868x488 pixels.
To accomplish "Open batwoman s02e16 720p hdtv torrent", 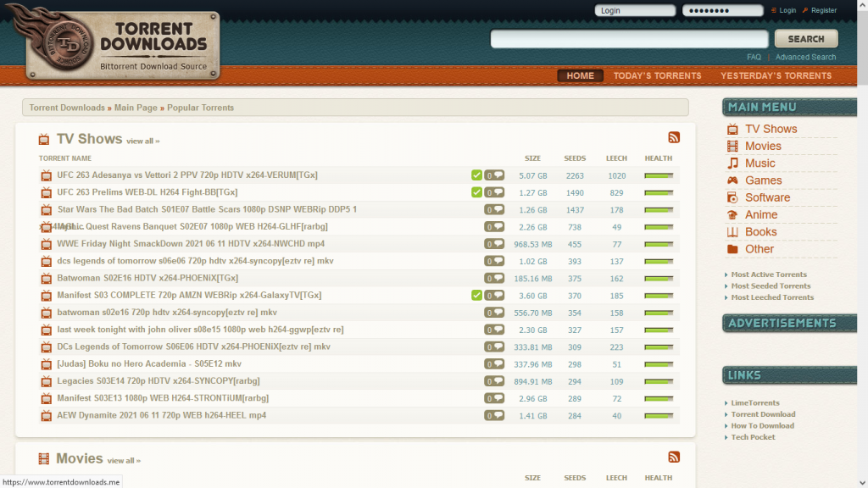I will point(167,312).
